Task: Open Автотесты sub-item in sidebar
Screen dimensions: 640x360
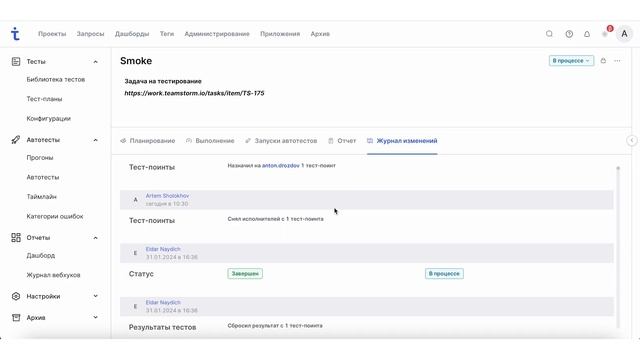Action: point(43,177)
